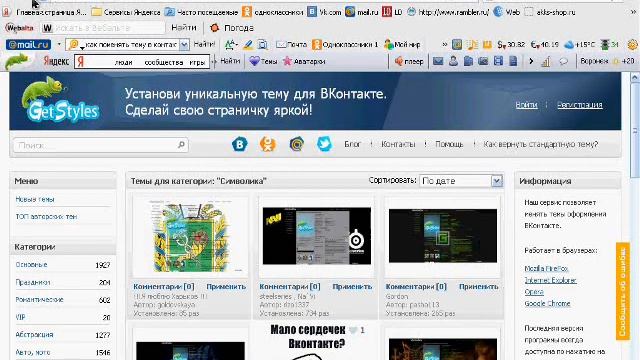The height and width of the screenshot is (360, 640).
Task: Open the Помощь link
Action: [x=449, y=144]
